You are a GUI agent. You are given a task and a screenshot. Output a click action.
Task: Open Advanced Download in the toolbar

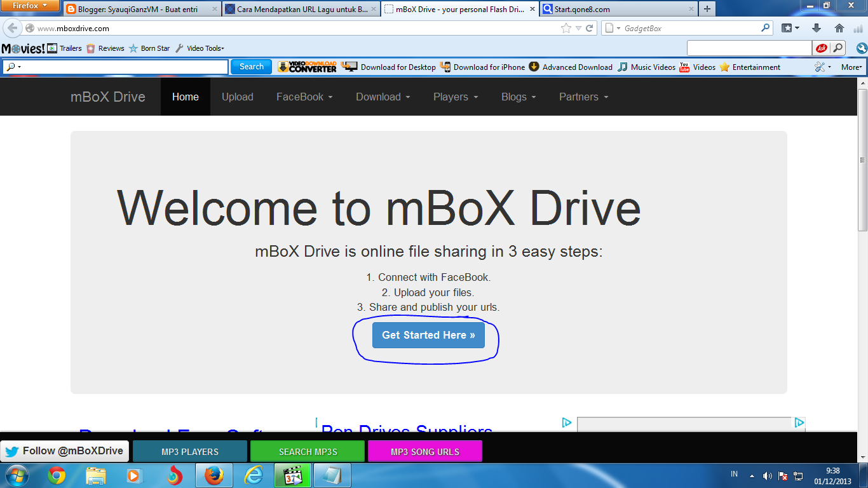point(571,67)
